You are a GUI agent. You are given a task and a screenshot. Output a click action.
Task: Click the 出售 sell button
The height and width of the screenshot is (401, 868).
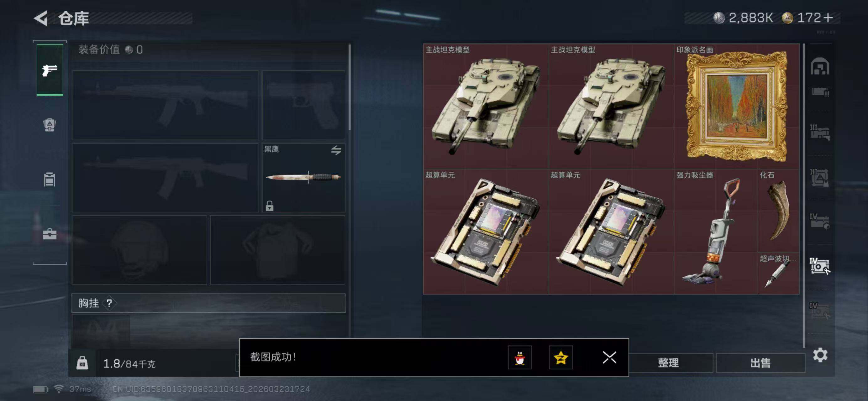760,363
